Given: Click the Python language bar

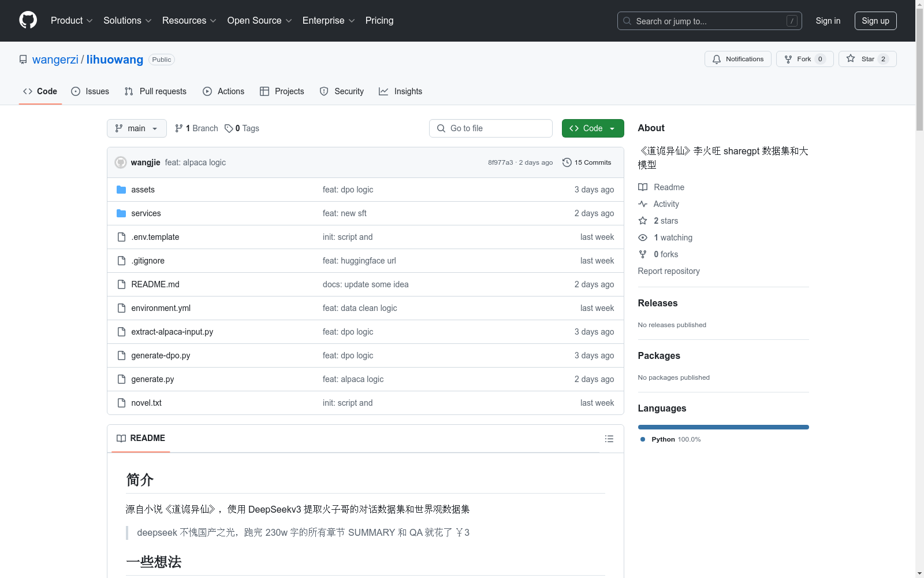Looking at the screenshot, I should click(x=724, y=427).
